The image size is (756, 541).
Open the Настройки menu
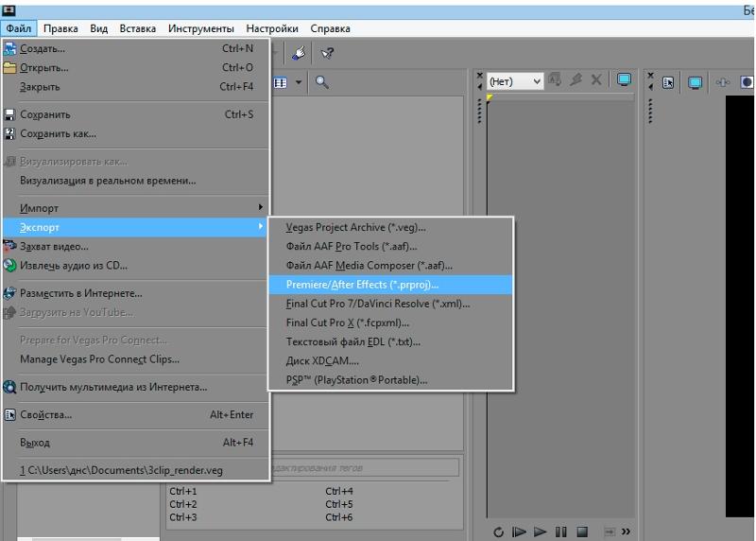[272, 28]
